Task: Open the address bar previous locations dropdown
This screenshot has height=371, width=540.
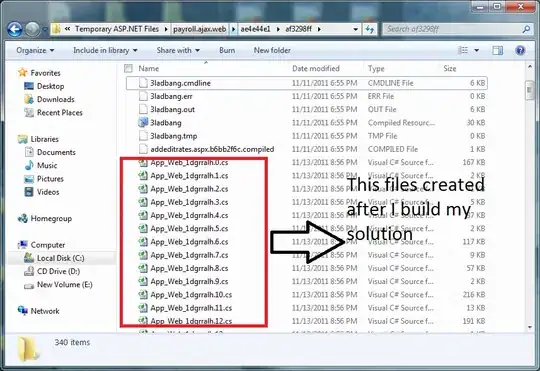Action: tap(355, 29)
